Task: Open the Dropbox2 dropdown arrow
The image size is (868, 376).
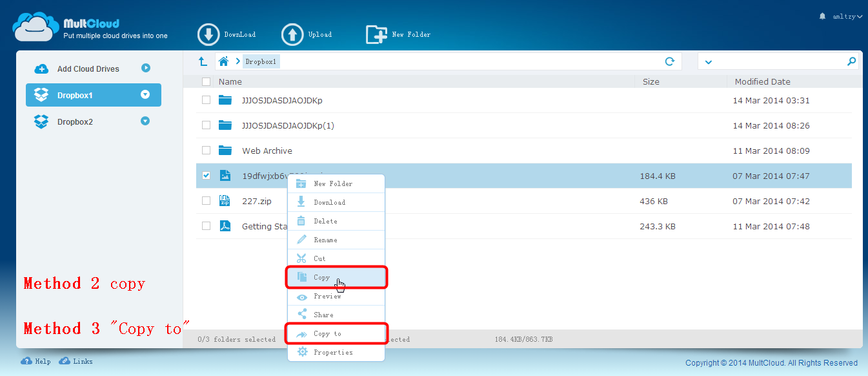Action: click(x=145, y=121)
